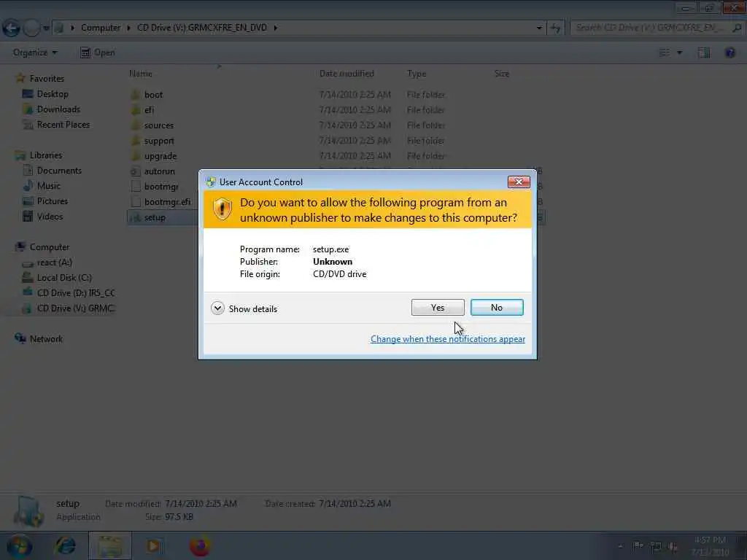Select CD Drive (V:) GRMCXFRE_EN_DVD breadcrumb
This screenshot has width=747, height=560.
pos(202,28)
